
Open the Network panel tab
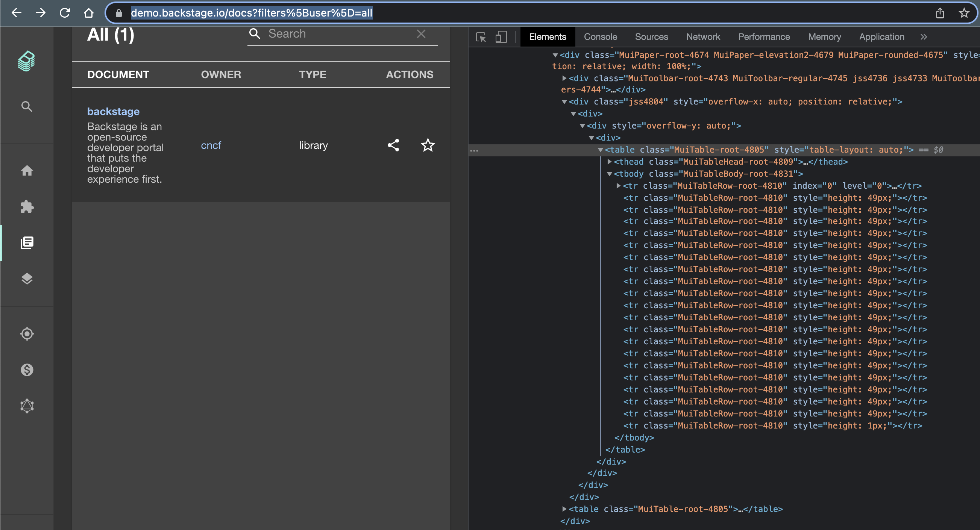[703, 36]
